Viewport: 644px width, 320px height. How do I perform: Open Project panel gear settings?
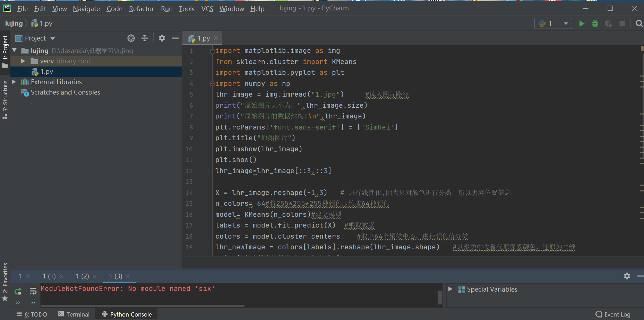162,38
